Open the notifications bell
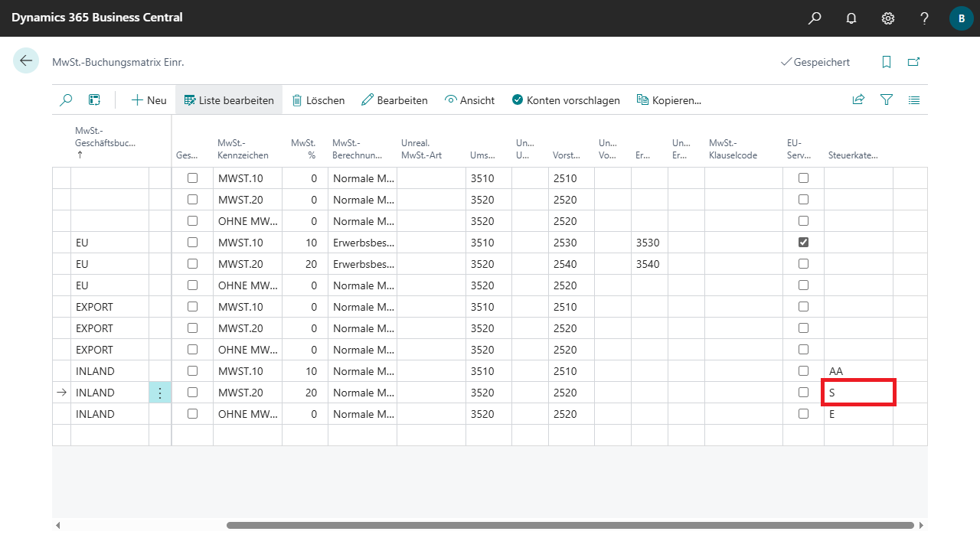The height and width of the screenshot is (551, 980). (x=851, y=18)
